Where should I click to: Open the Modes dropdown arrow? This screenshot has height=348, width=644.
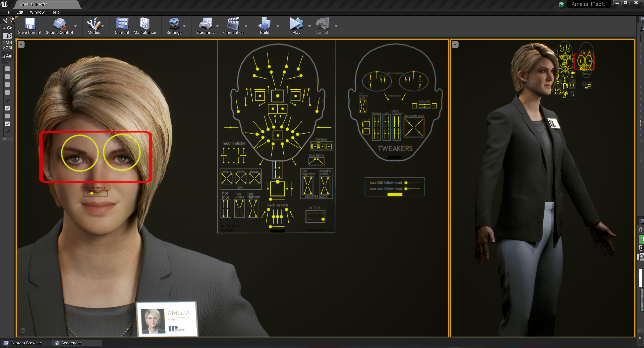pyautogui.click(x=103, y=26)
